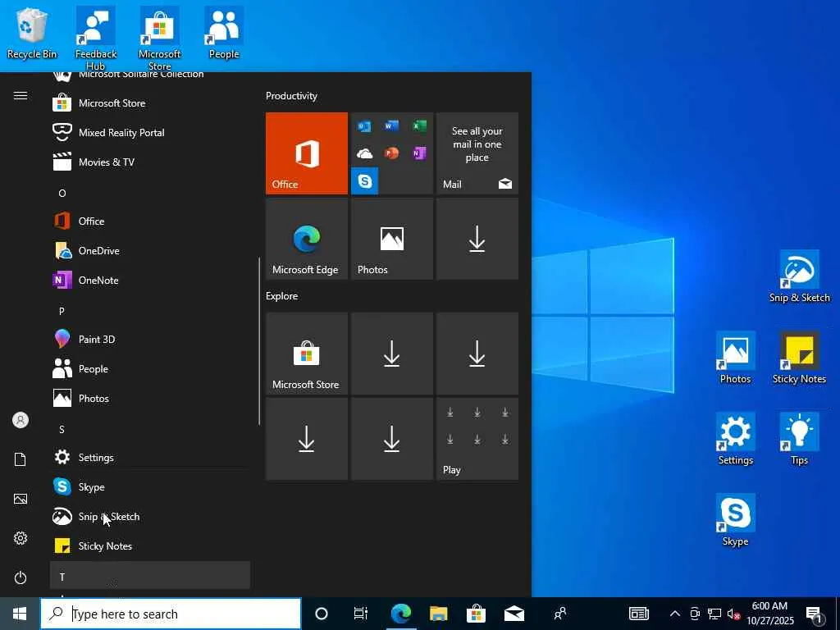Open News and interests on taskbar
Screen dimensions: 840x630
(638, 614)
